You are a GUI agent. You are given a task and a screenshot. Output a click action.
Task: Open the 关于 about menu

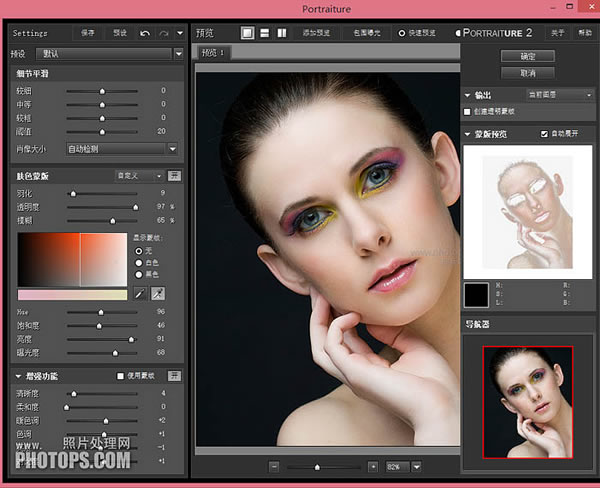559,33
